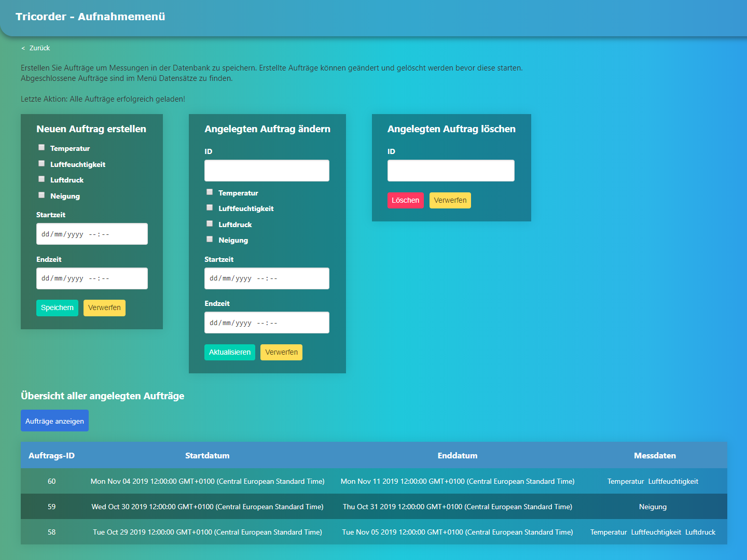The image size is (747, 560).
Task: Select the Messdaten column header
Action: [655, 456]
